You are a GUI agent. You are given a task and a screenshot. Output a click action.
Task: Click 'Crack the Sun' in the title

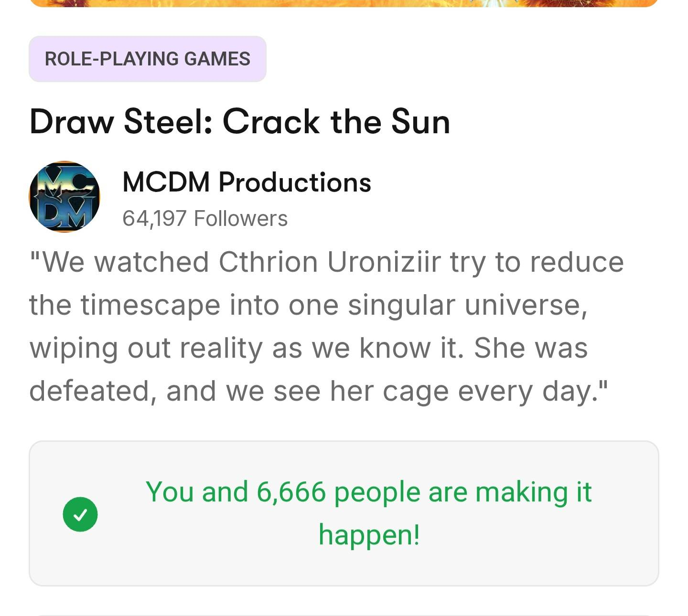click(336, 122)
